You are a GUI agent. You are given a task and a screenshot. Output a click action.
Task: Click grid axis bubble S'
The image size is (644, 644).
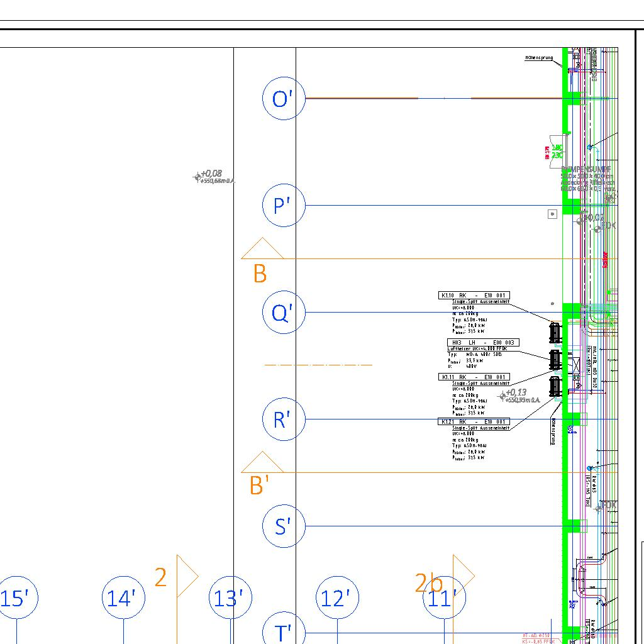tap(284, 526)
